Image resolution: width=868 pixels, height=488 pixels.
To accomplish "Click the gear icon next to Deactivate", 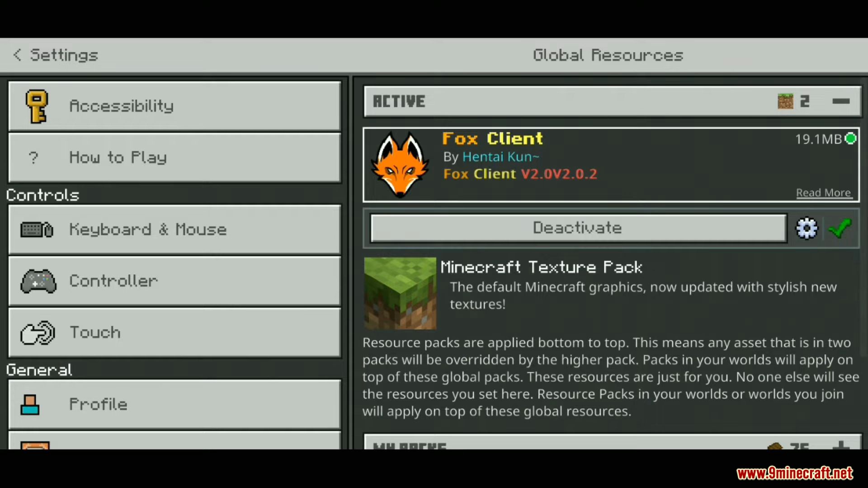I will 807,228.
